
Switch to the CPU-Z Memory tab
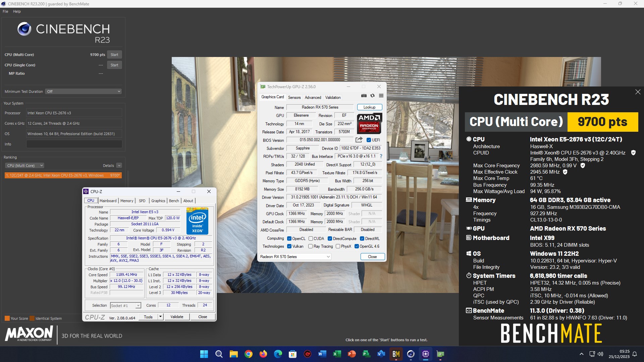[127, 201]
